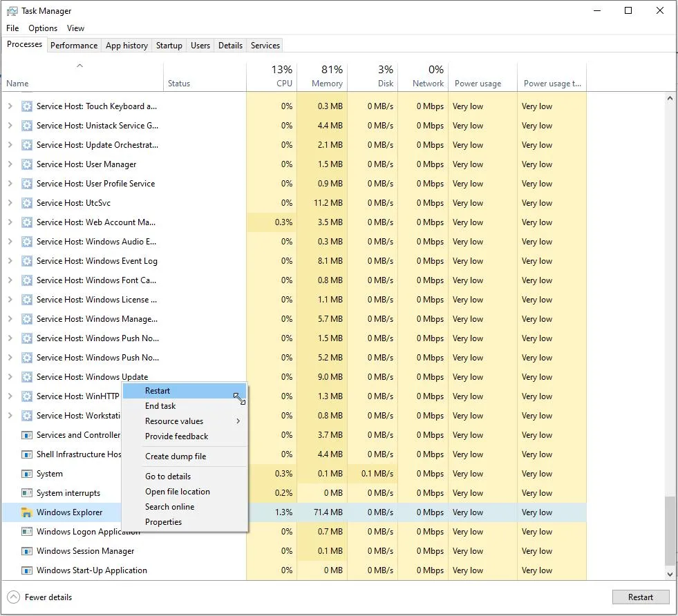This screenshot has width=678, height=616.
Task: Select Properties in context menu
Action: pyautogui.click(x=185, y=522)
